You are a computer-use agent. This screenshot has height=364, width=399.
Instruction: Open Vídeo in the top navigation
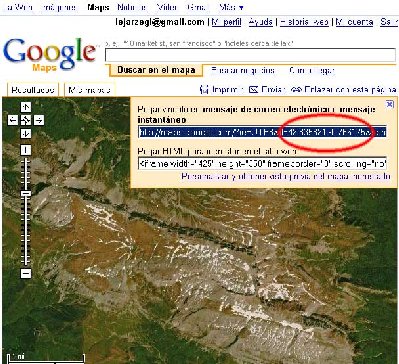166,7
